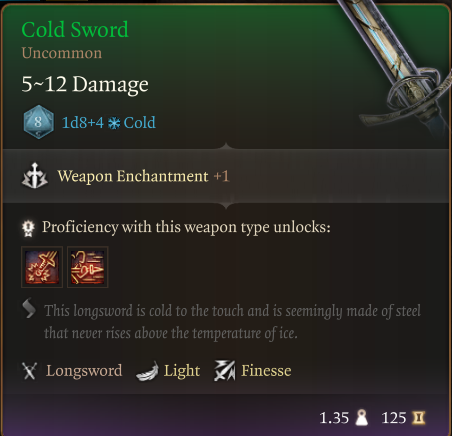Click the snowflake Cold damage icon
The image size is (452, 436).
[114, 123]
